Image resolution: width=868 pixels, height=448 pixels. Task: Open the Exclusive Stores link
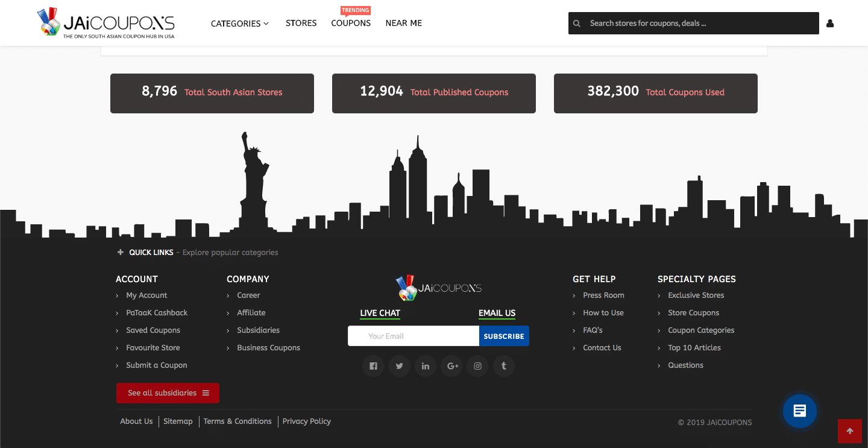696,295
